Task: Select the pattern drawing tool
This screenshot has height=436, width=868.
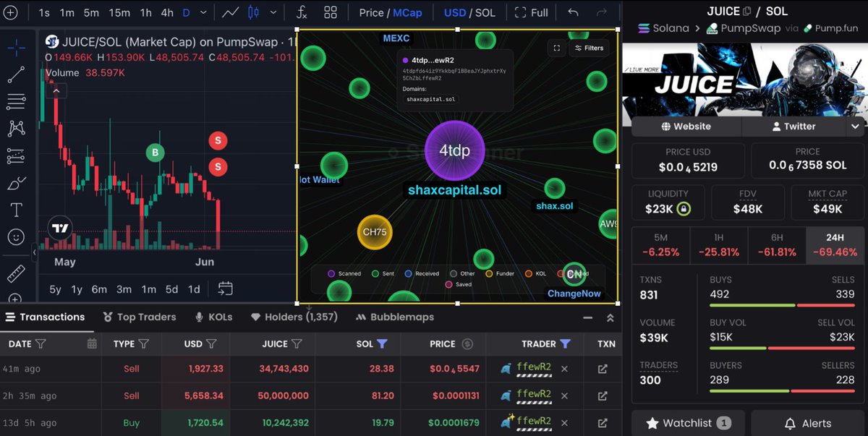Action: click(x=16, y=129)
